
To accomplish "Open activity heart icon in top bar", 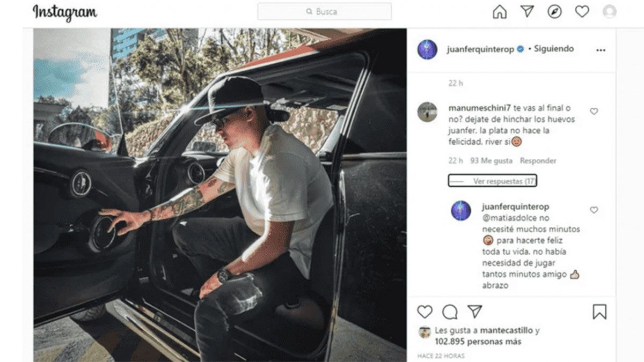I will tap(582, 12).
